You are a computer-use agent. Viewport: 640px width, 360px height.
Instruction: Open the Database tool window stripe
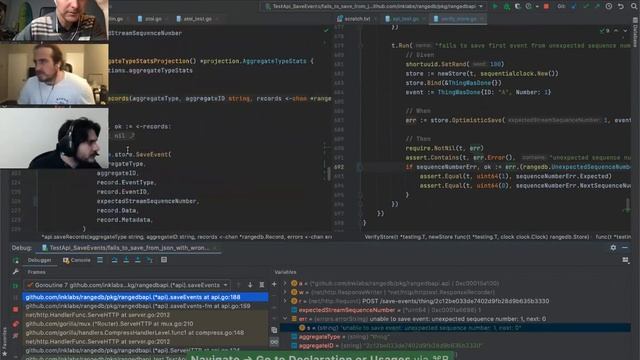[636, 32]
